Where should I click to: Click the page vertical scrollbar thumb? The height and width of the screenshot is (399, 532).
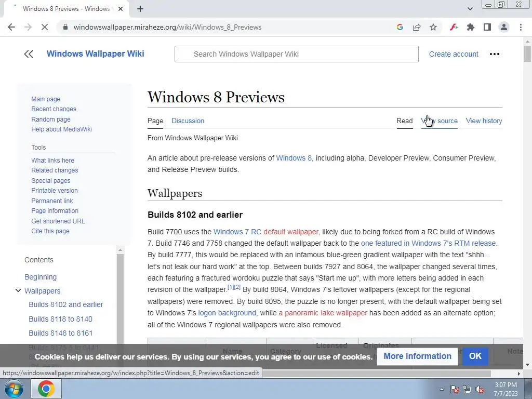[527, 54]
